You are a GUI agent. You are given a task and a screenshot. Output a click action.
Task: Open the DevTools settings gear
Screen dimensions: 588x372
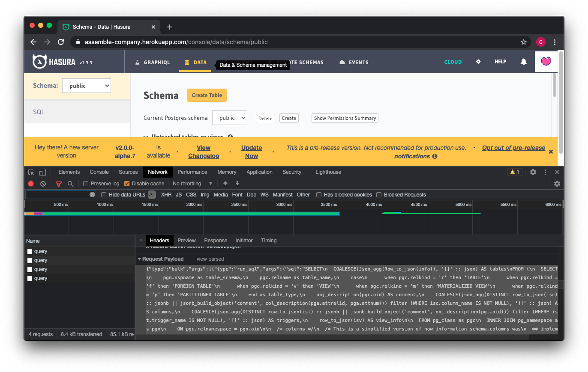tap(533, 172)
